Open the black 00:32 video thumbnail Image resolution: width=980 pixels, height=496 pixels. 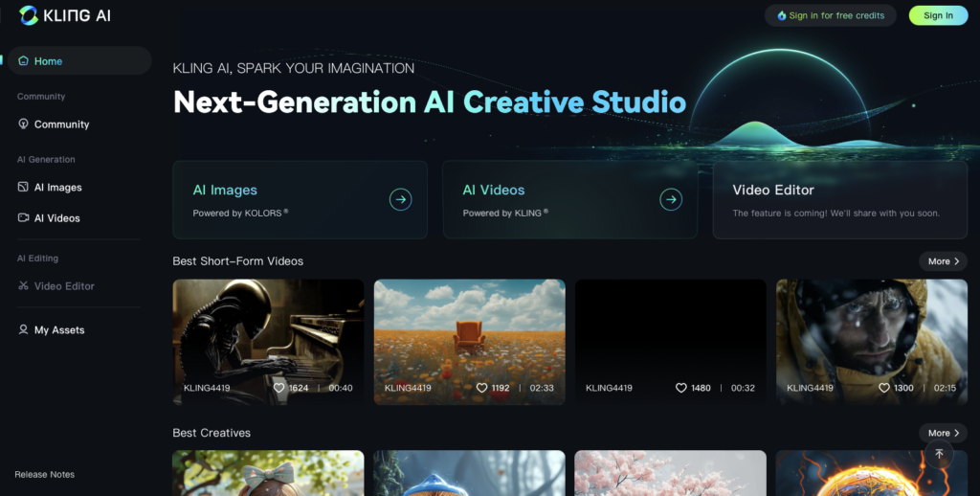671,342
